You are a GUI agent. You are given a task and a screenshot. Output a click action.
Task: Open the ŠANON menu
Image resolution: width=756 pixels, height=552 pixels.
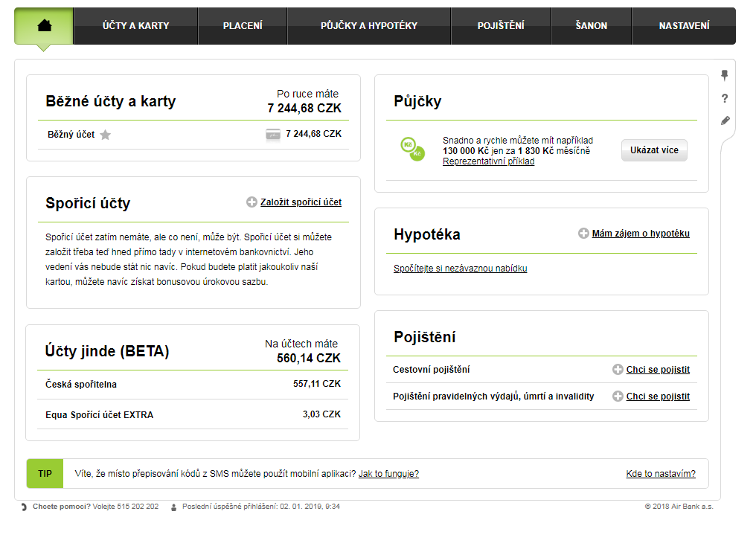click(591, 26)
